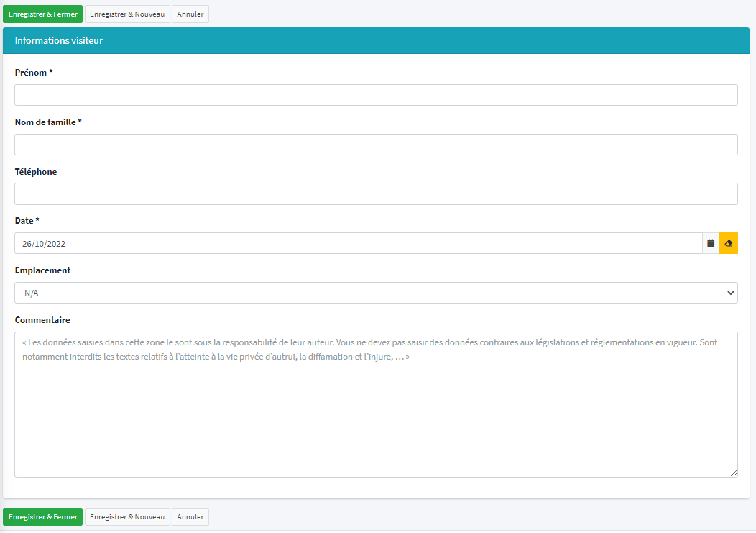
Task: Click the top Enregistrer & Fermer button
Action: [43, 14]
